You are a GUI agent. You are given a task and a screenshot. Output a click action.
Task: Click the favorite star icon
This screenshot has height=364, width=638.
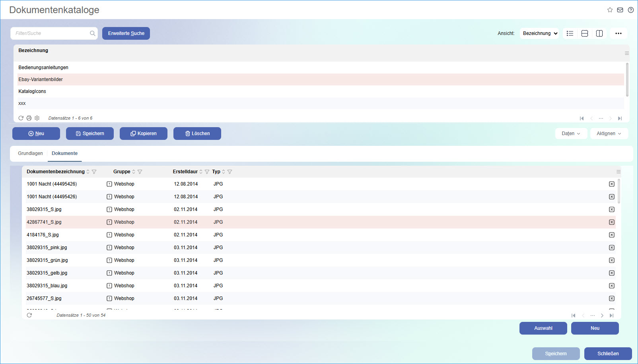pyautogui.click(x=610, y=10)
